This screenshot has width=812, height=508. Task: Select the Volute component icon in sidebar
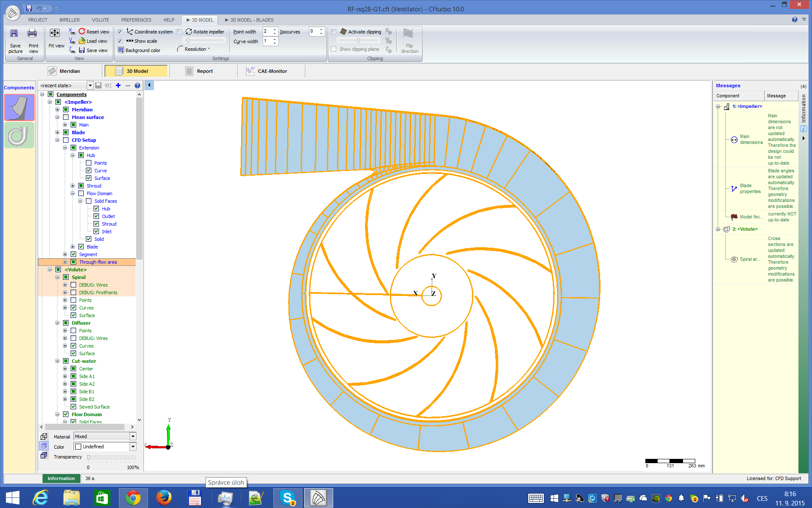point(19,135)
